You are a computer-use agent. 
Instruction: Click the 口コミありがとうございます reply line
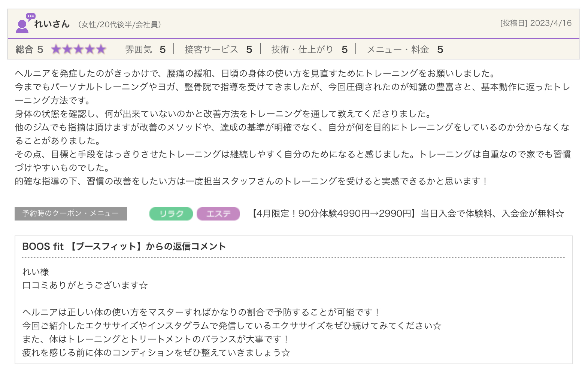coord(85,286)
